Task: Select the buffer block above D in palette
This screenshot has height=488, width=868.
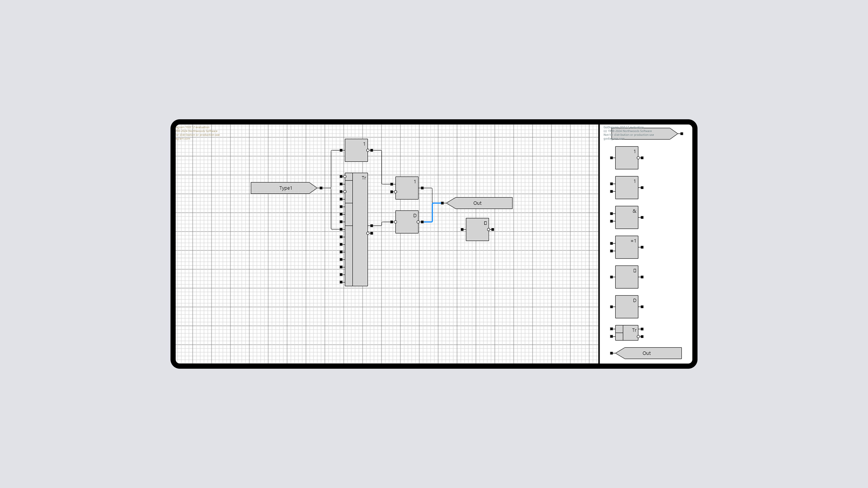Action: [x=626, y=277]
